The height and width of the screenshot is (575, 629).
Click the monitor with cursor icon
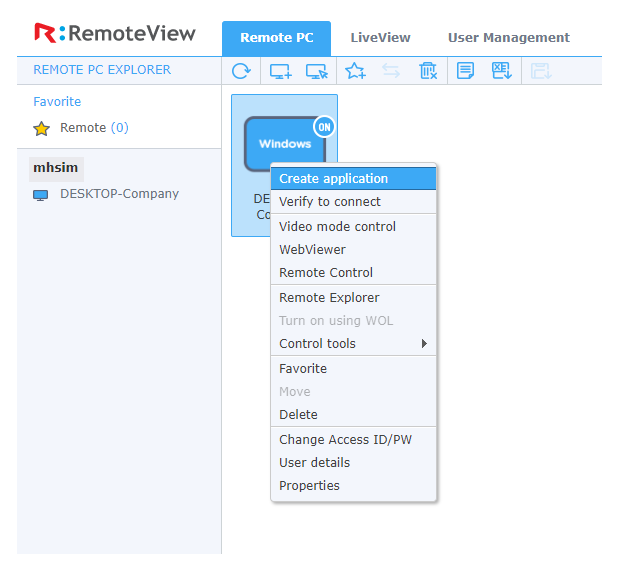pyautogui.click(x=317, y=71)
